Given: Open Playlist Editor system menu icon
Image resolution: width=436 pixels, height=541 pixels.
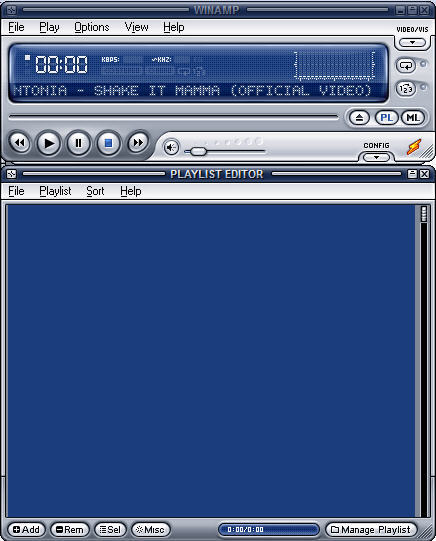Looking at the screenshot, I should pyautogui.click(x=11, y=174).
